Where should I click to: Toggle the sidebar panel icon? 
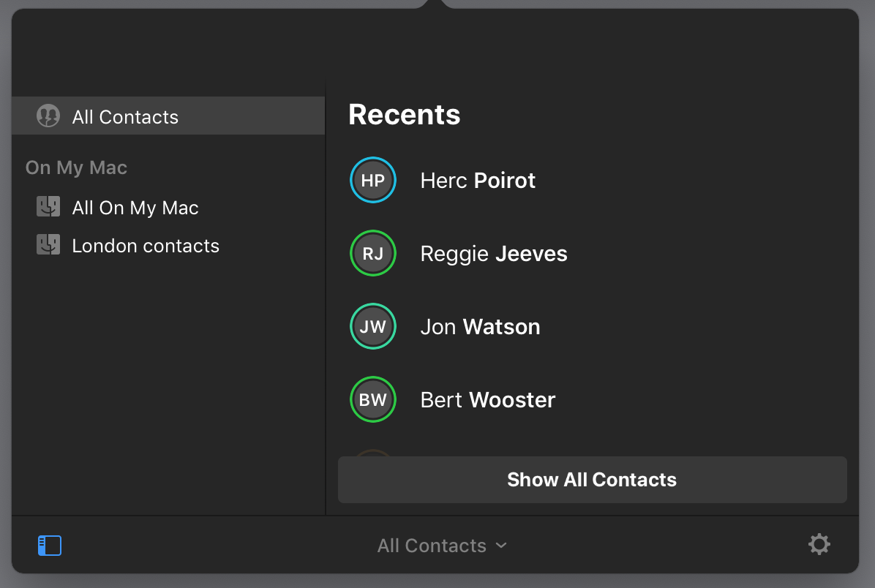coord(50,545)
